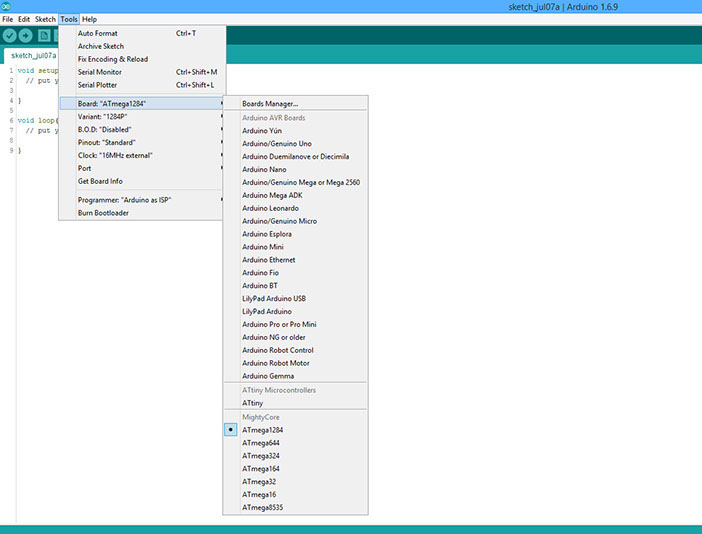Click the Arduino logo in title bar
The image size is (702, 534).
tap(6, 6)
